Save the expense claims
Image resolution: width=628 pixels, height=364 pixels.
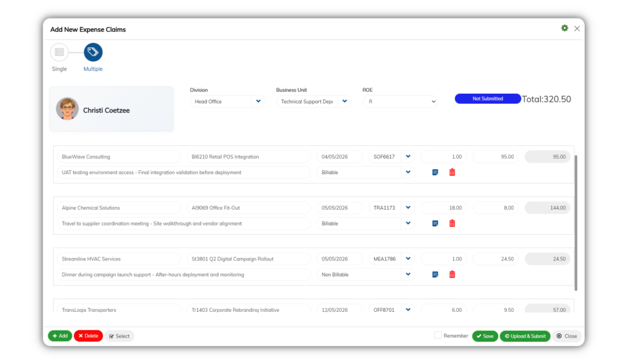click(x=485, y=336)
